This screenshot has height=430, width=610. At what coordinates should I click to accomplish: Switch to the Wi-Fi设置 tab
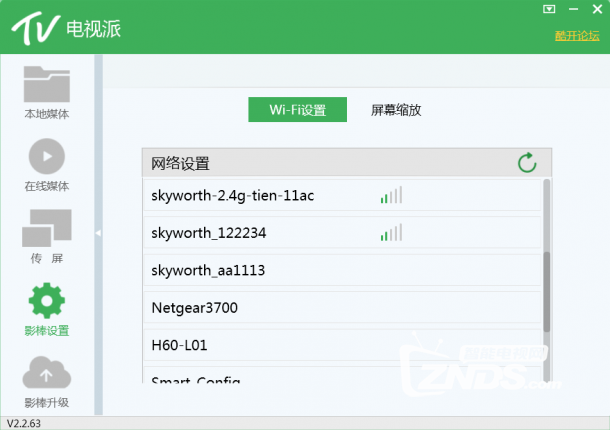pyautogui.click(x=298, y=109)
